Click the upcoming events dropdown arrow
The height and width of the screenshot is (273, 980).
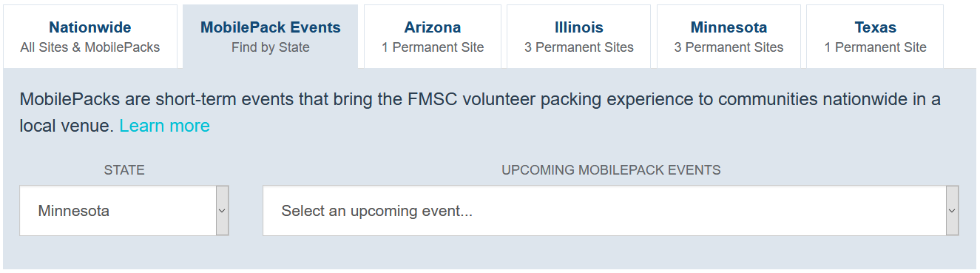[x=953, y=211]
